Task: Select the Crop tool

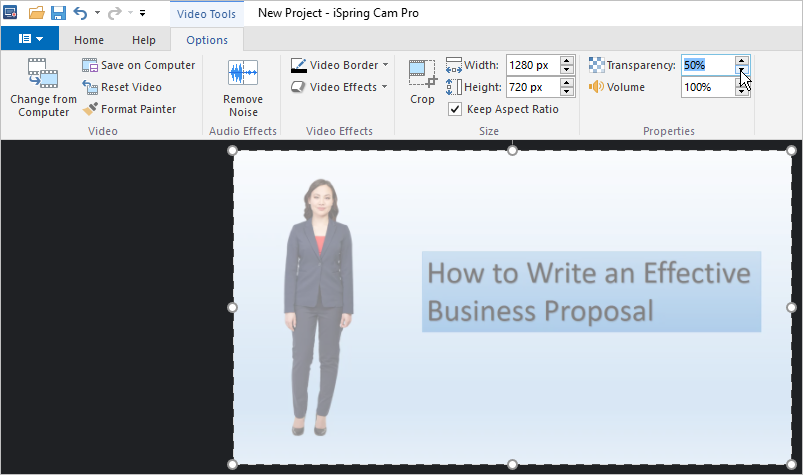Action: coord(422,82)
